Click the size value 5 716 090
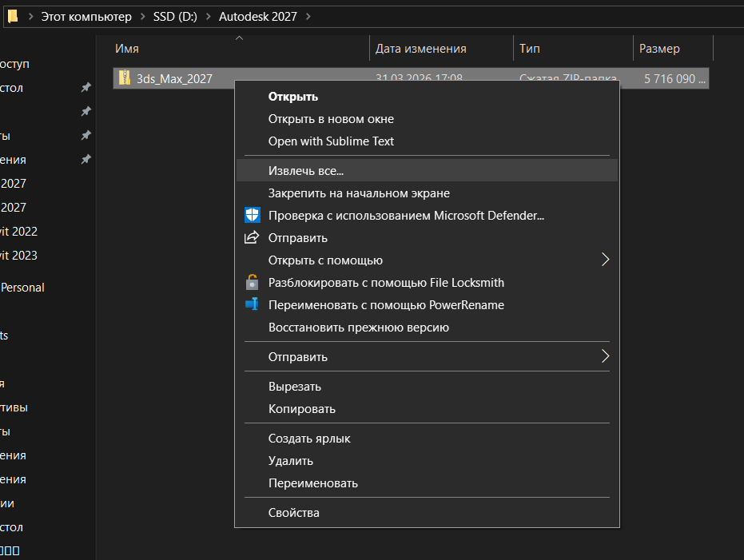The width and height of the screenshot is (744, 560). coord(674,79)
